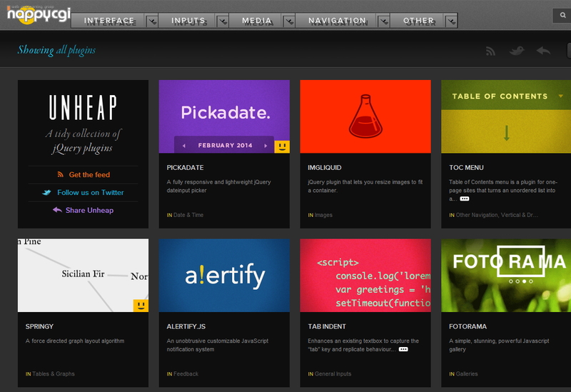The width and height of the screenshot is (571, 392).
Task: Open the TAB INDENT plugin title
Action: 327,326
